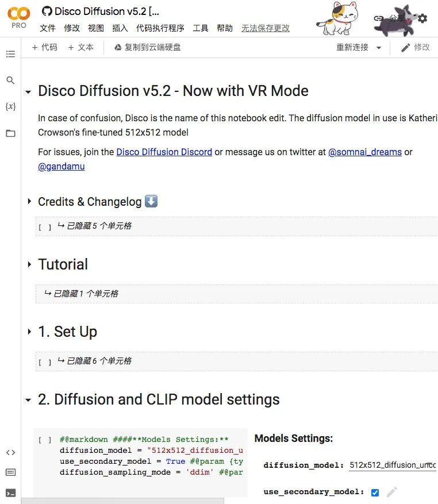Run the hidden Set Up cells bracket

click(x=45, y=362)
